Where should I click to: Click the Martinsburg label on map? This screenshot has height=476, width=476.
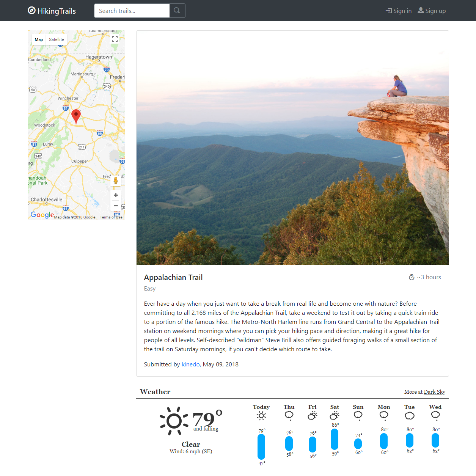tap(82, 74)
